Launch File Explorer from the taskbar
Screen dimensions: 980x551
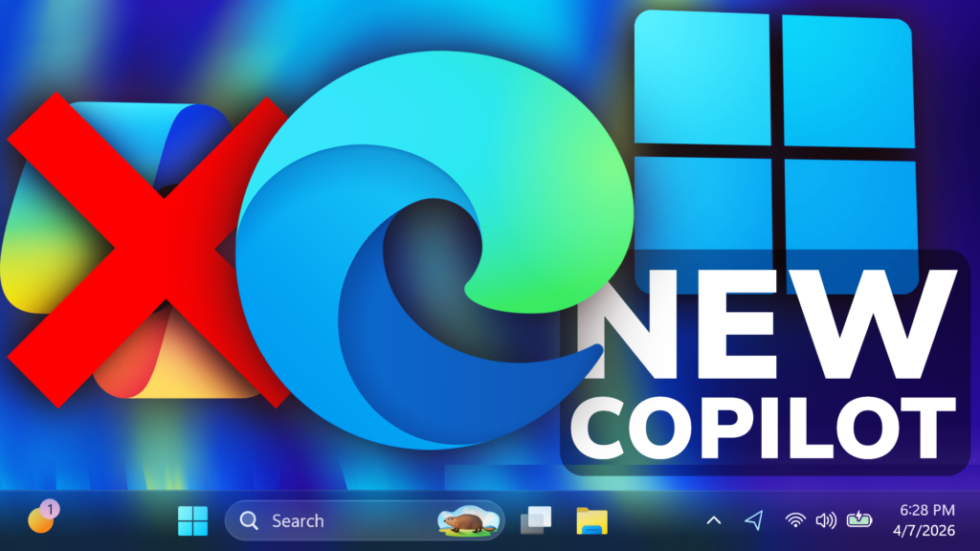coord(591,520)
